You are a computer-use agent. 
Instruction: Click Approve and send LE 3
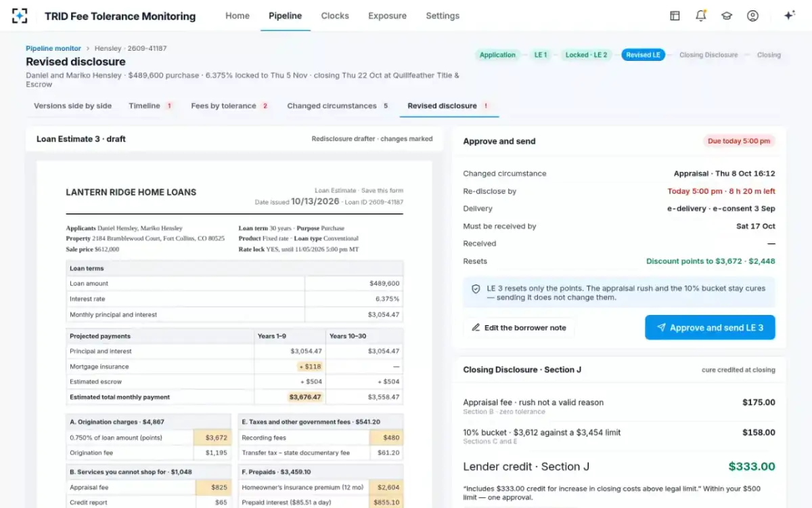710,328
